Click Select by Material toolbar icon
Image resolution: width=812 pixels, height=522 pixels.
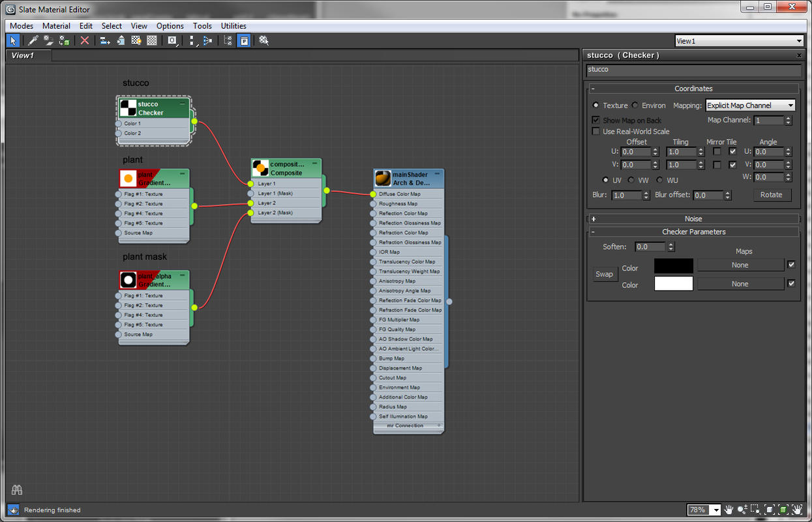[263, 40]
